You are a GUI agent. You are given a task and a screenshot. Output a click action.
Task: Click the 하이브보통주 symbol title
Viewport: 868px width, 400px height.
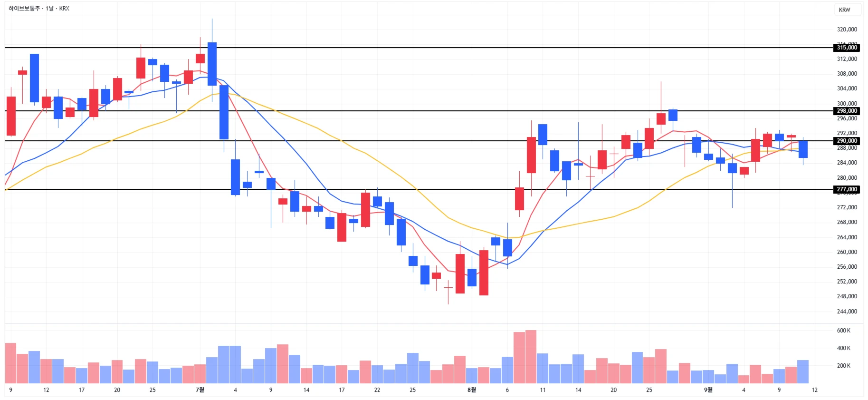(24, 9)
